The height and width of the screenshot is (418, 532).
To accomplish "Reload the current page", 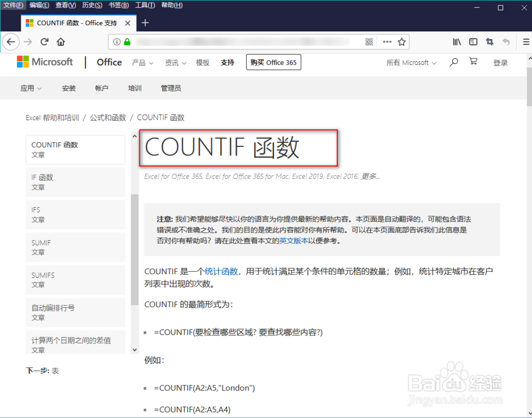I will pos(44,42).
